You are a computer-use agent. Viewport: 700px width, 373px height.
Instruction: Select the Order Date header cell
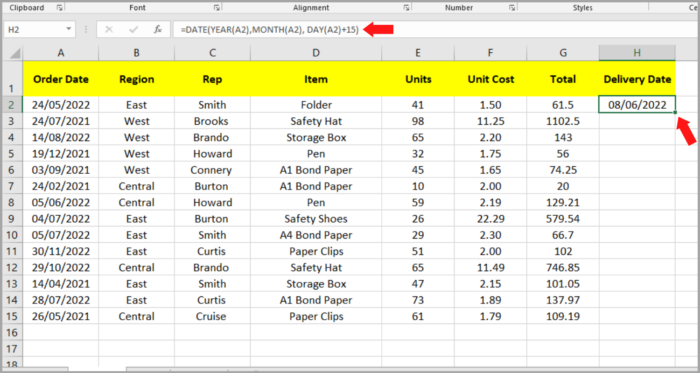pyautogui.click(x=61, y=79)
